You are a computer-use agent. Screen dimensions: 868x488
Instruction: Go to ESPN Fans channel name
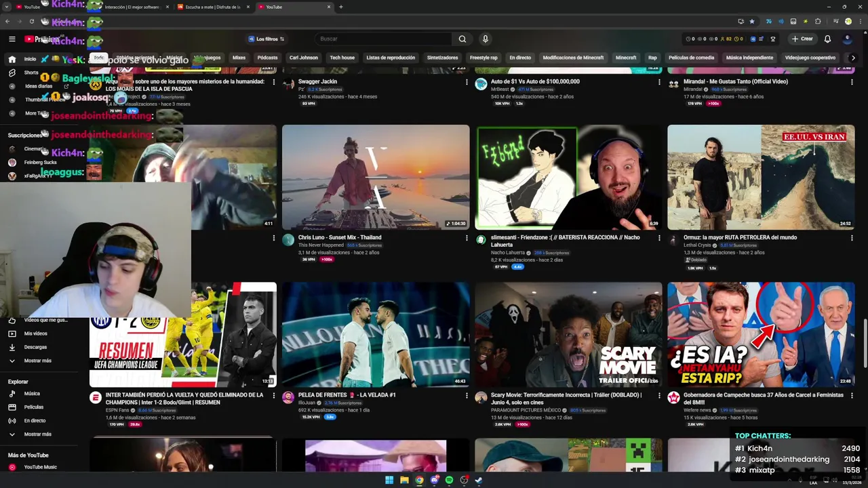(x=117, y=410)
